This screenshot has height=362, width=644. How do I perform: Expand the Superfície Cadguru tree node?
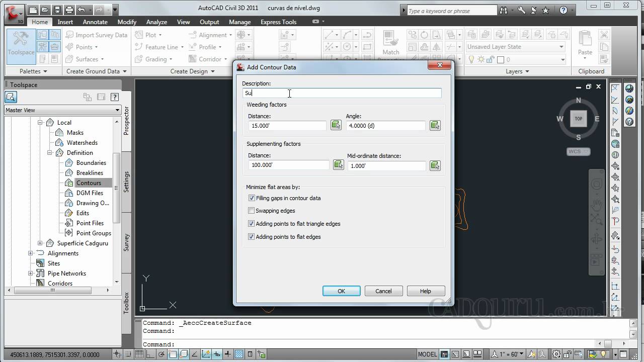pos(40,243)
